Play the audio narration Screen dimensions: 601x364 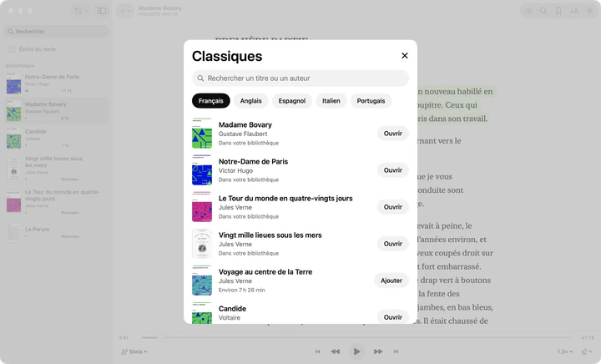tap(357, 351)
